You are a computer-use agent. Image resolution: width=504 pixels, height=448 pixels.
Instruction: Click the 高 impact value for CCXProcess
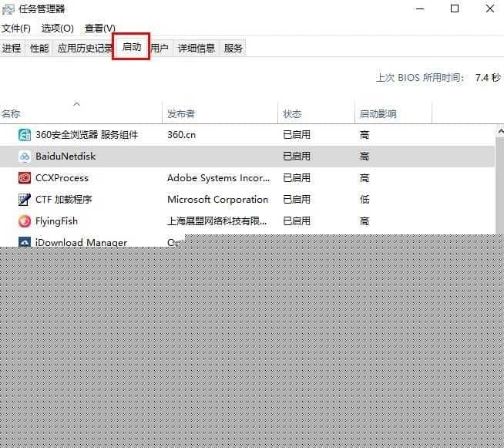click(x=365, y=178)
